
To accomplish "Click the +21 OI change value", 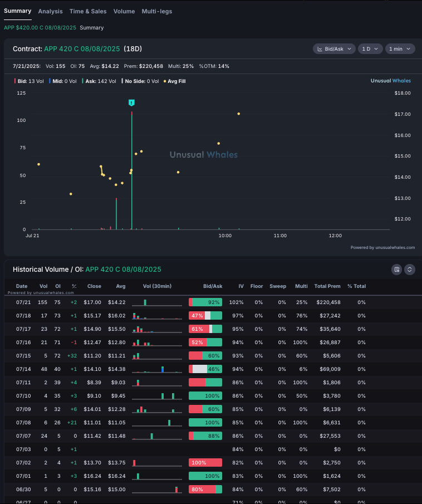I will [x=72, y=423].
